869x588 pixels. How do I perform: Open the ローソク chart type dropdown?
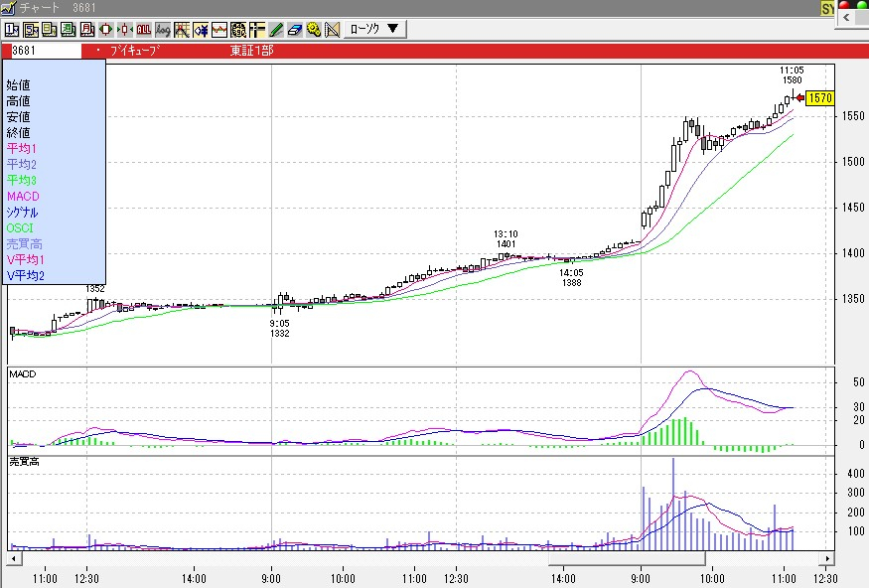pos(374,29)
